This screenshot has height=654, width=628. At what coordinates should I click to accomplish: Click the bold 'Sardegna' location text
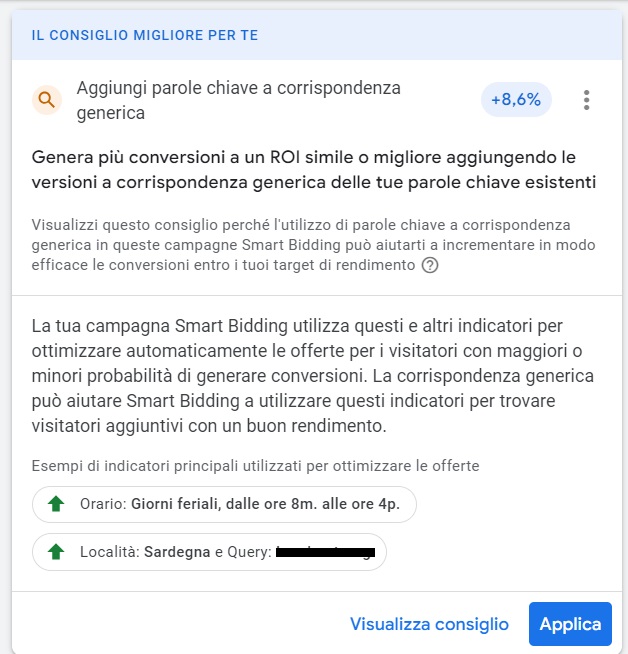(x=177, y=551)
